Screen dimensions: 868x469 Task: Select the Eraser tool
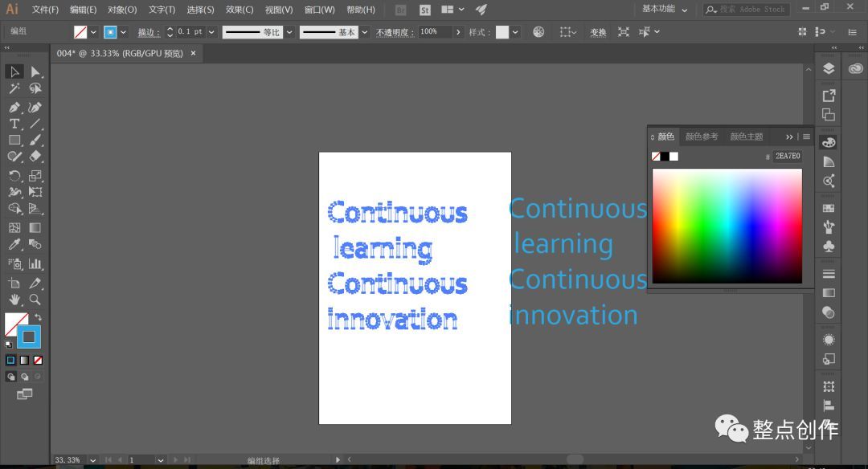coord(35,157)
